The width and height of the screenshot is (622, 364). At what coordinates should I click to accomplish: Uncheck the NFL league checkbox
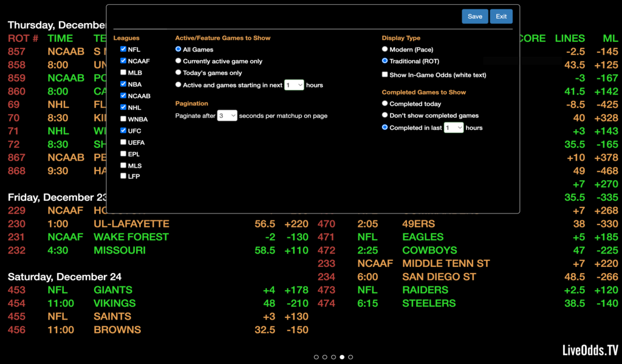point(123,50)
